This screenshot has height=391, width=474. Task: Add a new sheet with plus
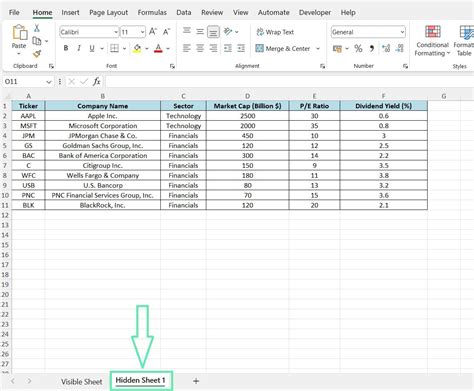(196, 381)
